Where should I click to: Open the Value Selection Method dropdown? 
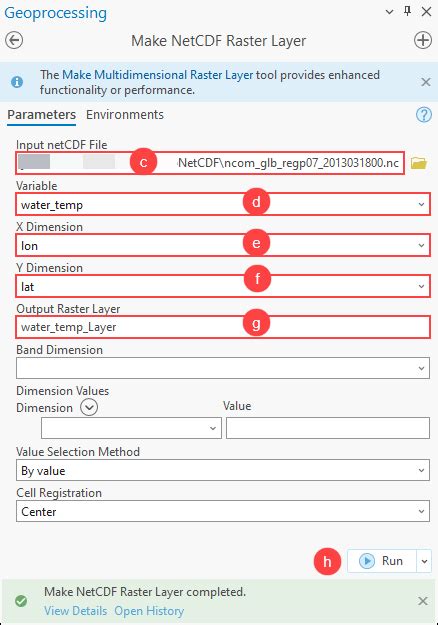tap(223, 470)
